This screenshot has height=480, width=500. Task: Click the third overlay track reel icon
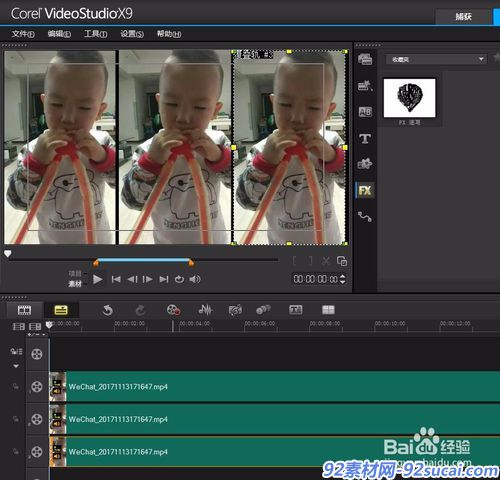pos(37,452)
